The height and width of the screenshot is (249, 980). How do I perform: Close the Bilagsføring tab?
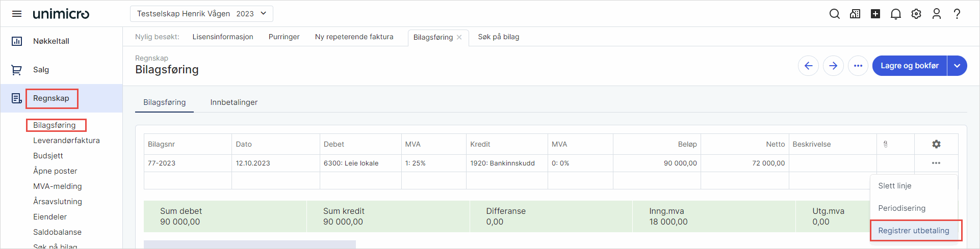[459, 37]
